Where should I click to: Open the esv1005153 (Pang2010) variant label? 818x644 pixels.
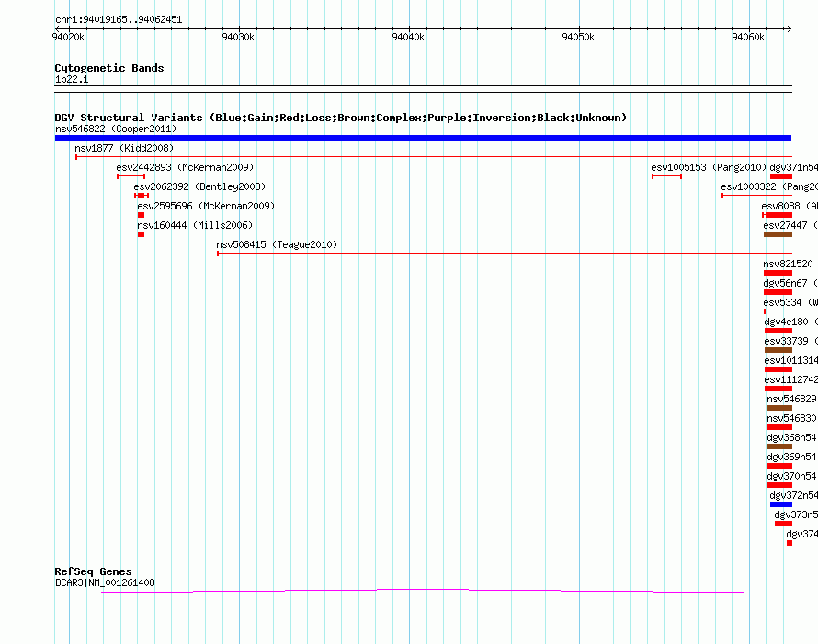click(x=709, y=167)
